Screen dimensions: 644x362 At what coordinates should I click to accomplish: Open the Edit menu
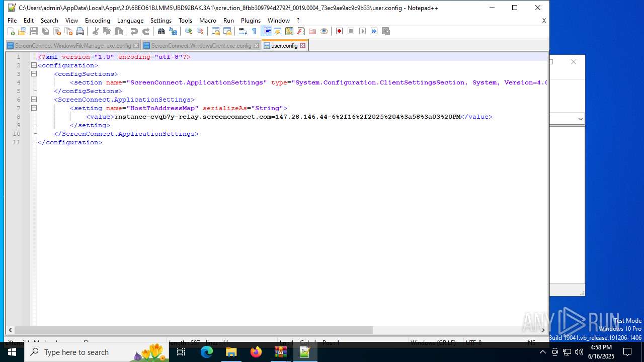pos(29,21)
